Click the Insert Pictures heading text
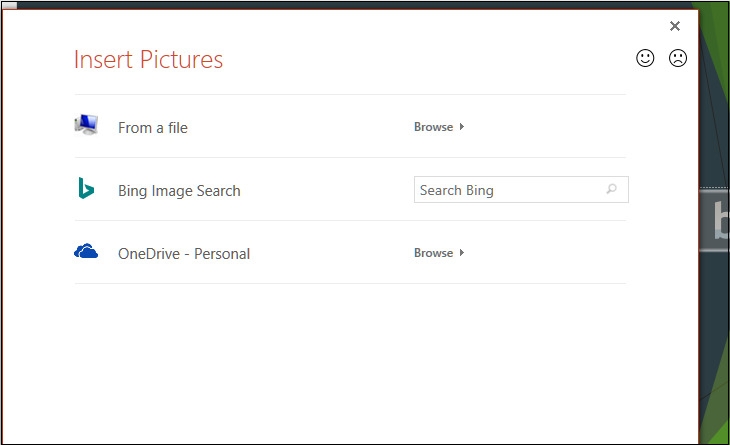 point(148,60)
